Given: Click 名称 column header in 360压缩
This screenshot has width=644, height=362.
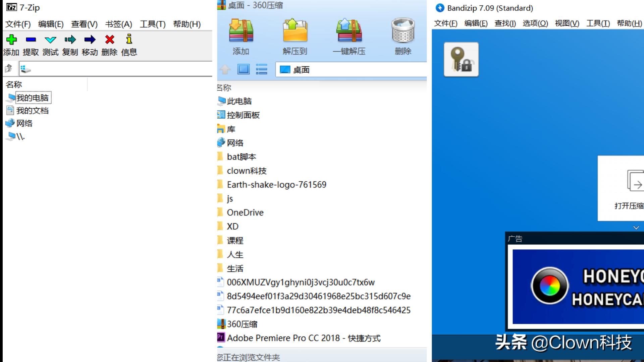Looking at the screenshot, I should coord(224,88).
